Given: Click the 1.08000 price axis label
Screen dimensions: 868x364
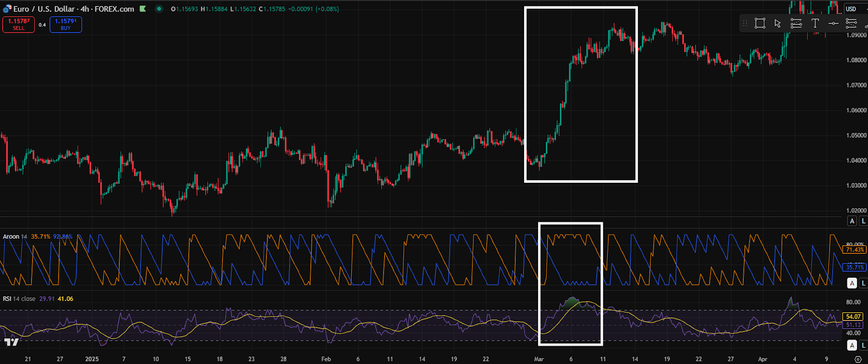Looking at the screenshot, I should [x=856, y=60].
